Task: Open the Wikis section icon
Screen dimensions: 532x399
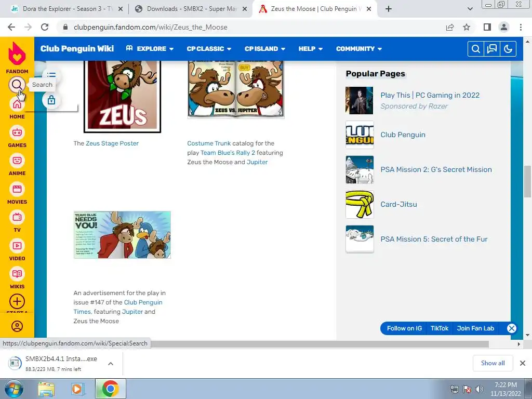Action: [x=17, y=274]
